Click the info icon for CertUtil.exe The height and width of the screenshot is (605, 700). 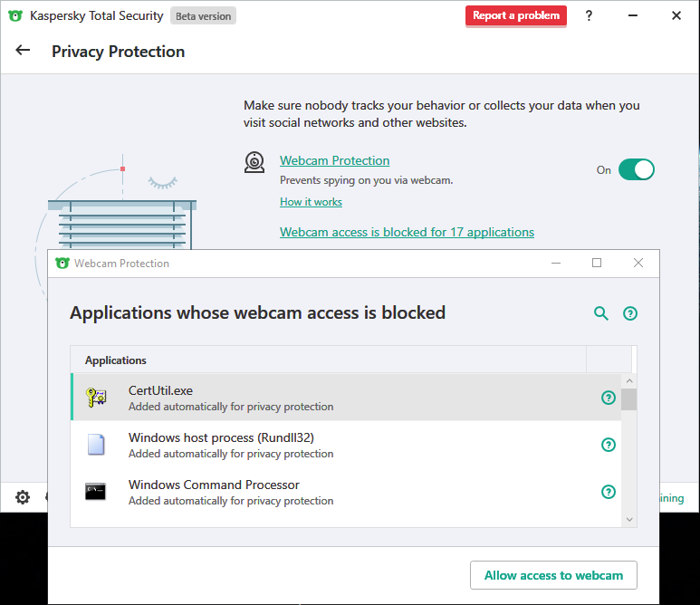click(x=609, y=398)
